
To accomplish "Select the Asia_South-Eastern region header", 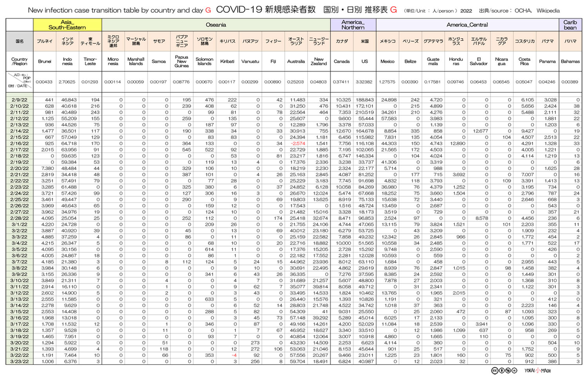I will pyautogui.click(x=68, y=25).
